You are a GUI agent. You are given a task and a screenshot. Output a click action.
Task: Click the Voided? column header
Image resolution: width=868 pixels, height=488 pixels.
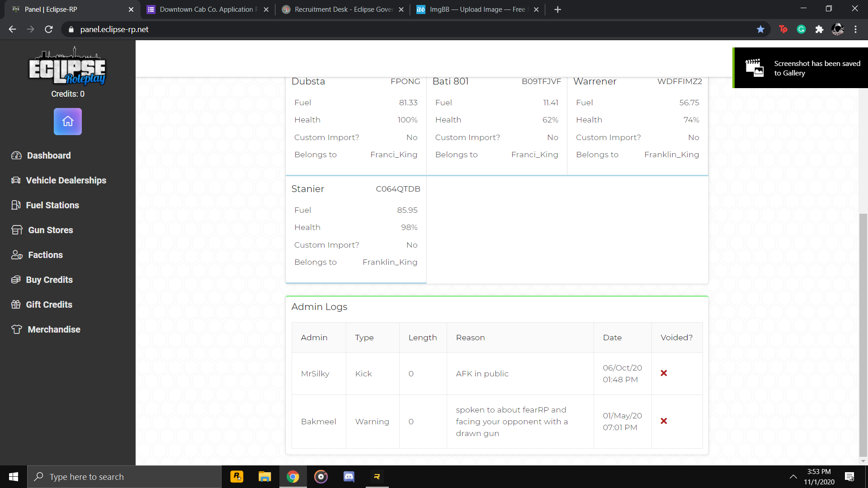[677, 338]
